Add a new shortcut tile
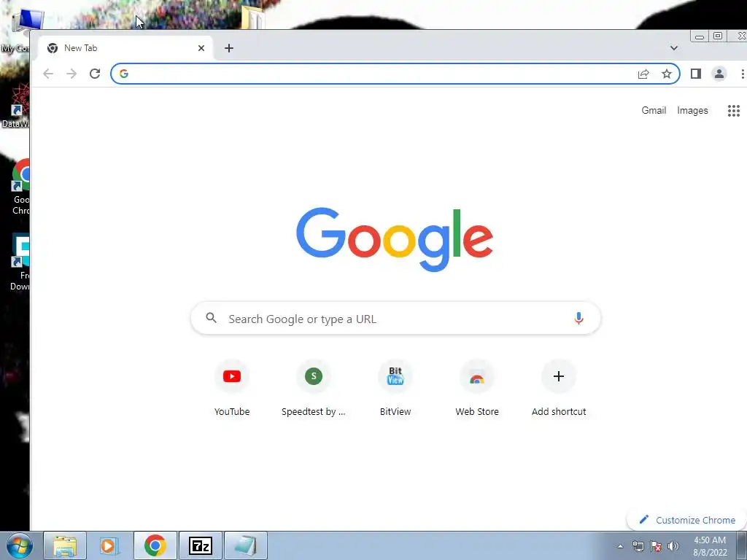The width and height of the screenshot is (747, 560). [559, 388]
